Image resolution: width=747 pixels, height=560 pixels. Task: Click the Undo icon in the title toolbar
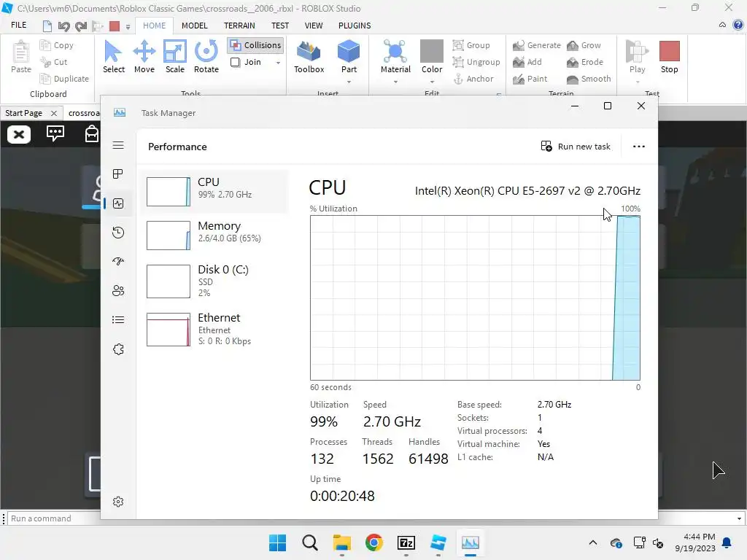tap(64, 26)
